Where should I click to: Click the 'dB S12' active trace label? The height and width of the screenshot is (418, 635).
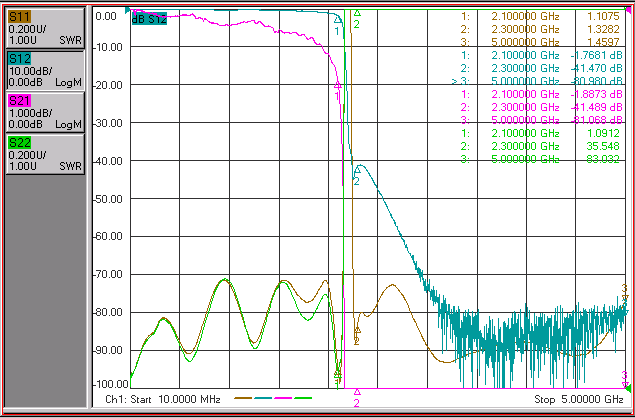click(149, 19)
